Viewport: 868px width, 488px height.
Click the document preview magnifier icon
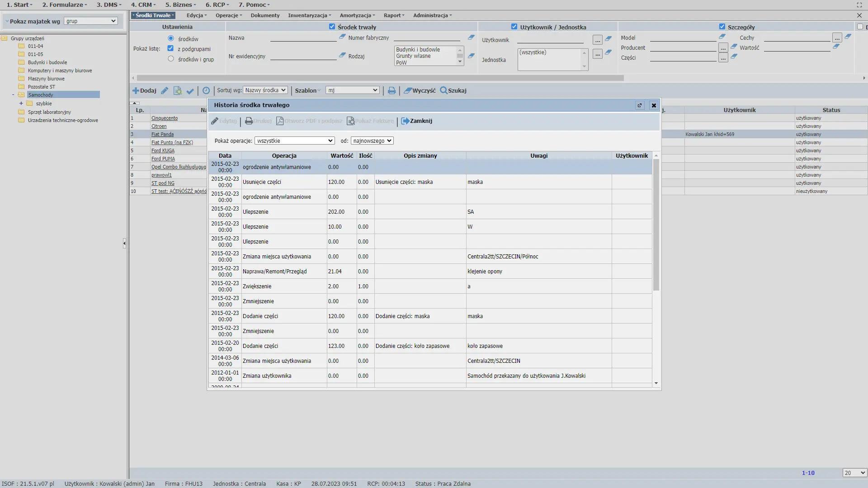click(x=178, y=91)
